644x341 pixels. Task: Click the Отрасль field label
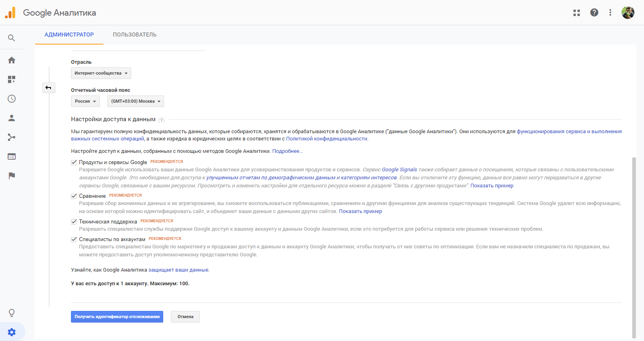(81, 62)
